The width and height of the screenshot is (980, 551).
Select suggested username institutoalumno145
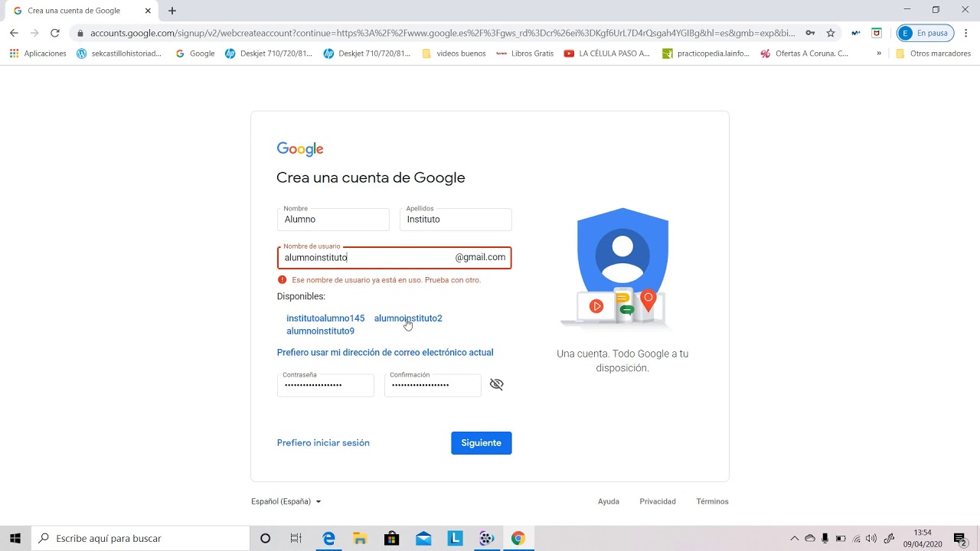[325, 318]
